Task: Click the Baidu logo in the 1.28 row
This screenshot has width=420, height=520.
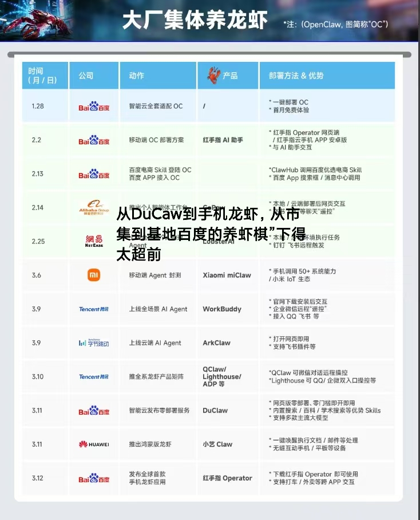Action: (94, 106)
